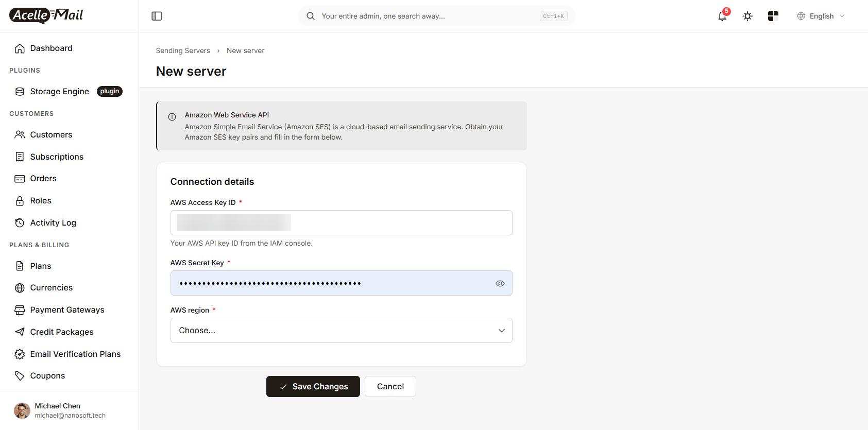The height and width of the screenshot is (430, 868).
Task: Click the Activity Log clock icon
Action: [x=20, y=223]
